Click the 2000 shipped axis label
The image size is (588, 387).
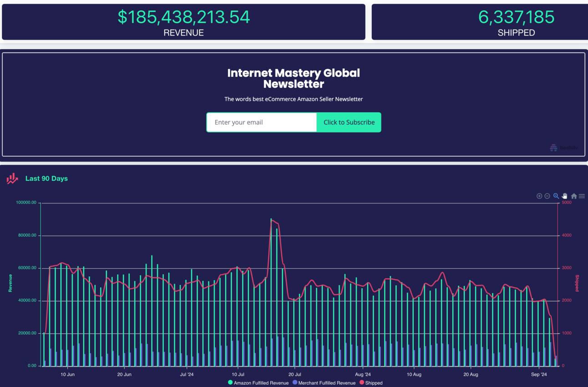(567, 300)
